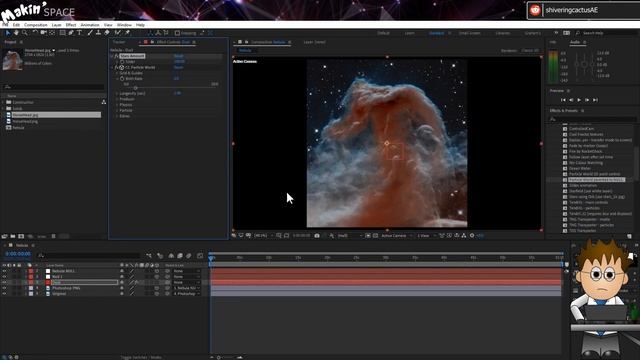Open the Photoshop PNG parent dropdown
This screenshot has width=640, height=360.
click(x=187, y=288)
